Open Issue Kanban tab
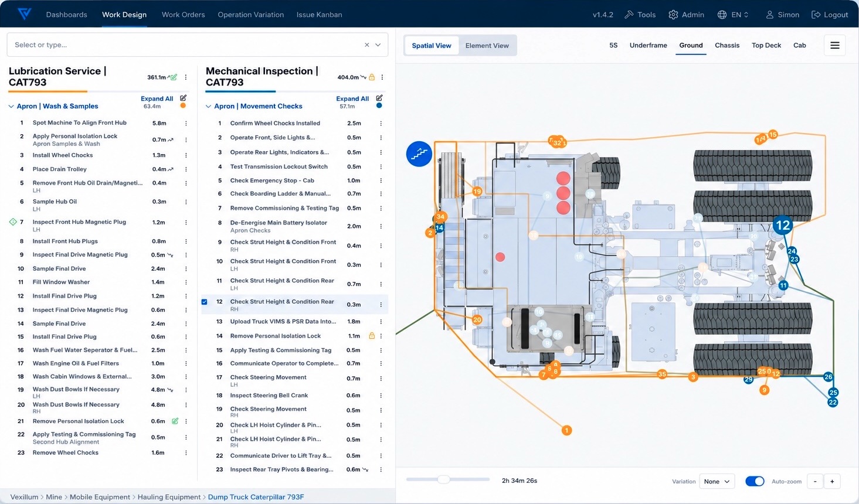 click(x=319, y=15)
